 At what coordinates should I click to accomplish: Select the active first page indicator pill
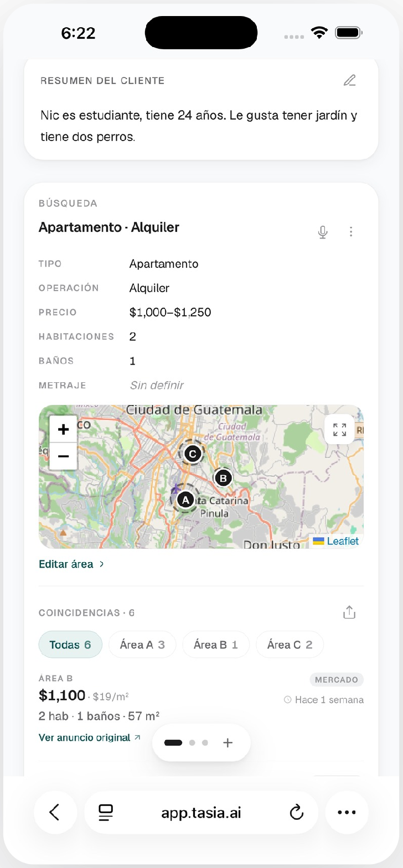173,743
